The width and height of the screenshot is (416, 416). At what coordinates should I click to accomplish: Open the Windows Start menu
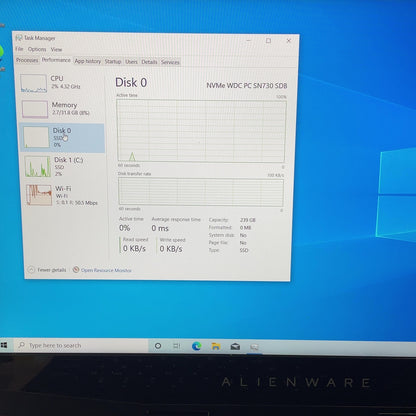(x=4, y=345)
